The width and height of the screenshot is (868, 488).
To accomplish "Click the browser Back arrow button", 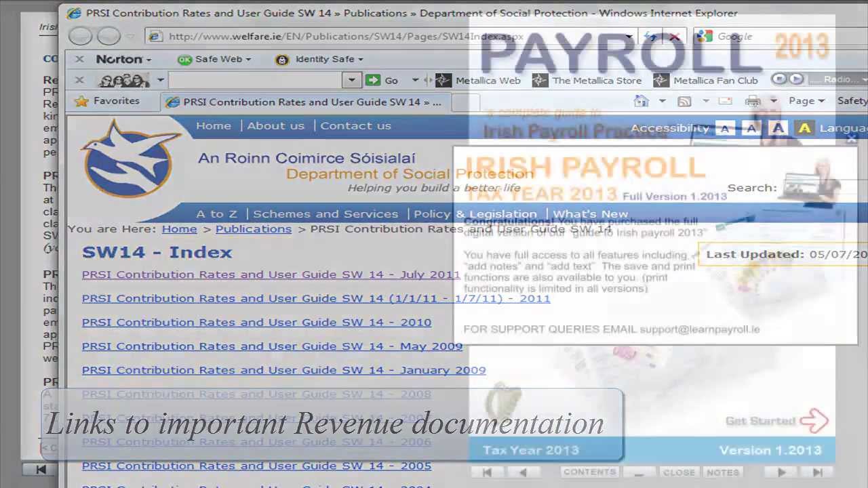I will [81, 36].
